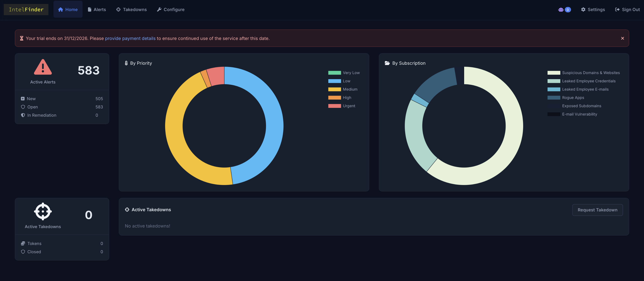Image resolution: width=644 pixels, height=281 pixels.
Task: Click the Urgent red color swatch
Action: pos(334,106)
